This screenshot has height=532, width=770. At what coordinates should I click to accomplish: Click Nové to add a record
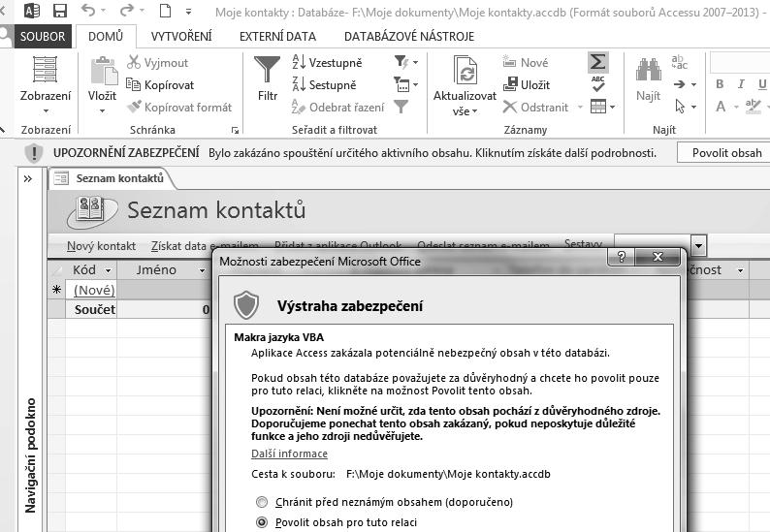click(x=526, y=62)
